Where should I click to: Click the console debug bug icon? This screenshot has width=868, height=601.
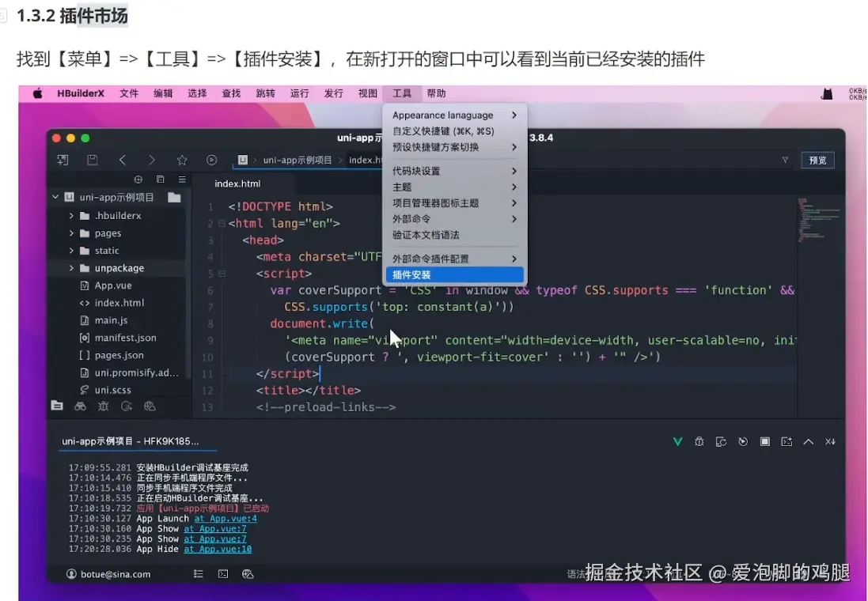tap(699, 441)
